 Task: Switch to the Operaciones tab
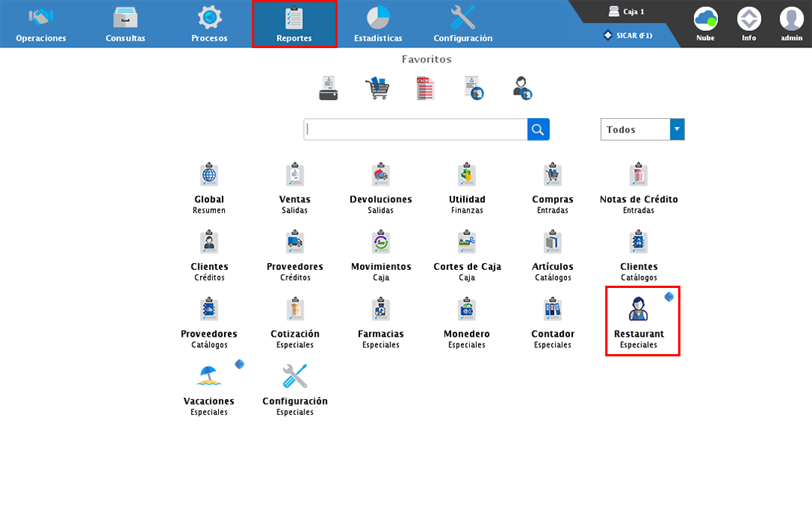41,24
